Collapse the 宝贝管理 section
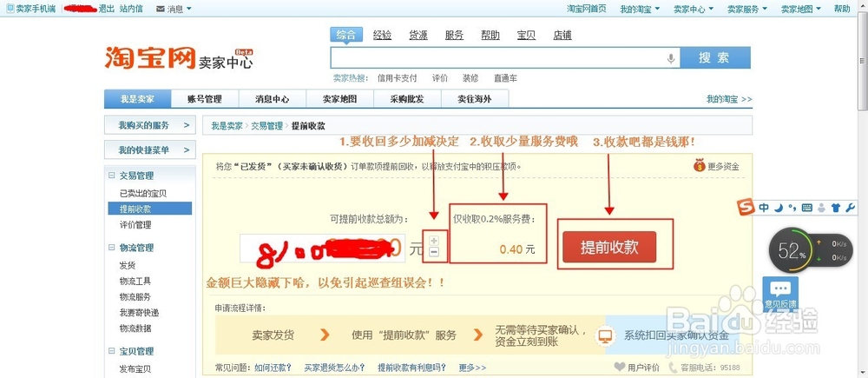 coord(111,351)
